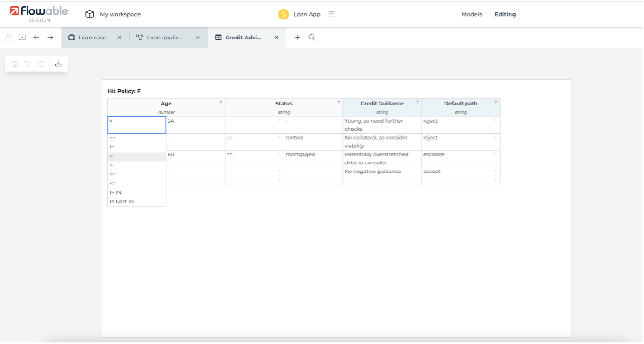This screenshot has height=344, width=644.
Task: Switch to the Loan case tab
Action: pos(92,38)
